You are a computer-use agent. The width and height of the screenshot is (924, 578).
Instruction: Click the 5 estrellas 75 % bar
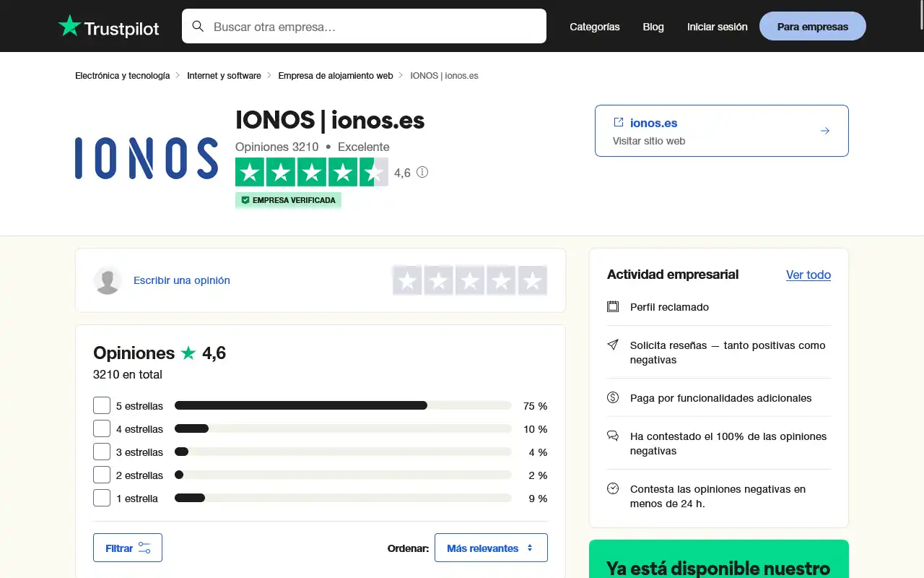[x=343, y=405]
